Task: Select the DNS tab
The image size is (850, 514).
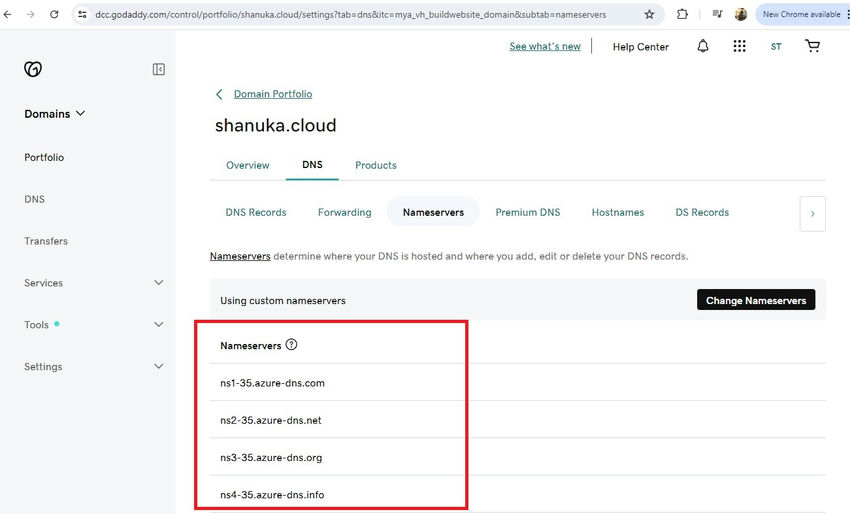Action: point(312,164)
